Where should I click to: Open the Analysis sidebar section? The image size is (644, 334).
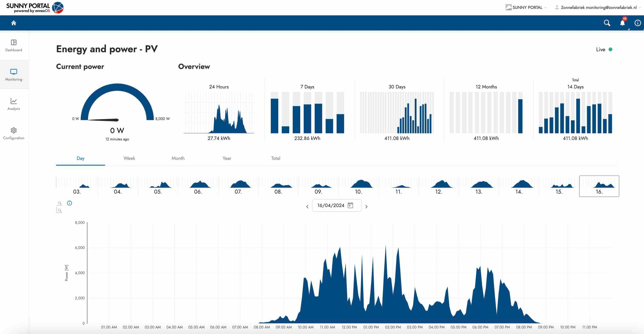[14, 104]
